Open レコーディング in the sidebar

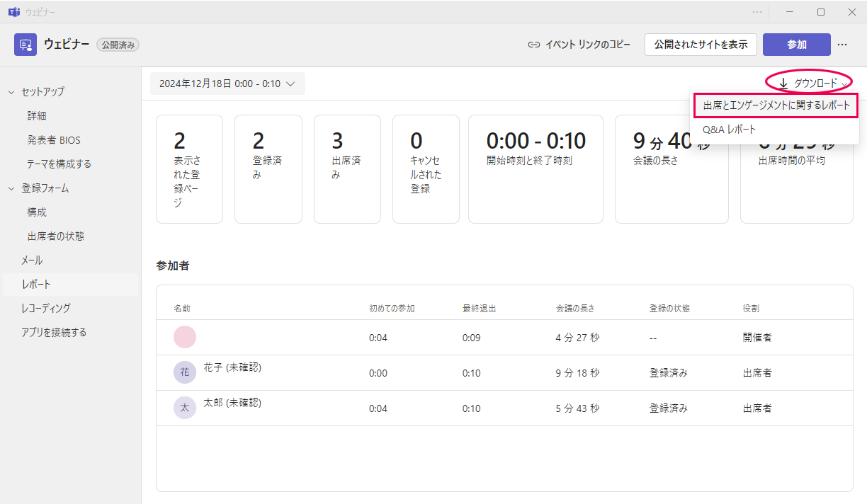(46, 308)
